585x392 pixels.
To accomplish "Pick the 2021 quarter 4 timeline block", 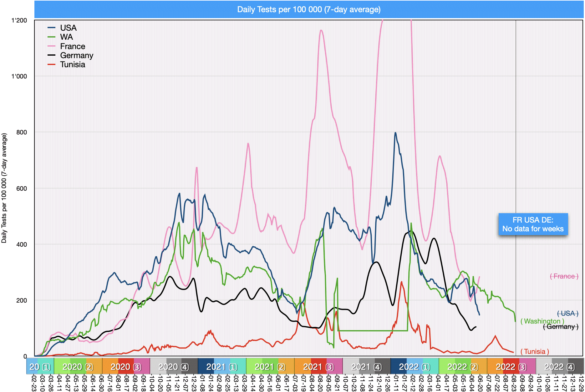I will pyautogui.click(x=366, y=366).
